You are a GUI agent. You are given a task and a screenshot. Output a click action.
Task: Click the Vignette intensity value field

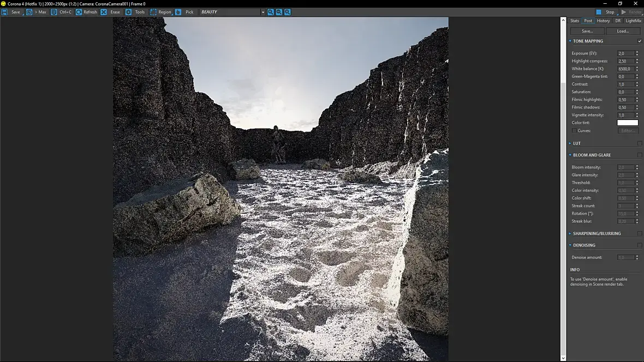click(x=626, y=116)
